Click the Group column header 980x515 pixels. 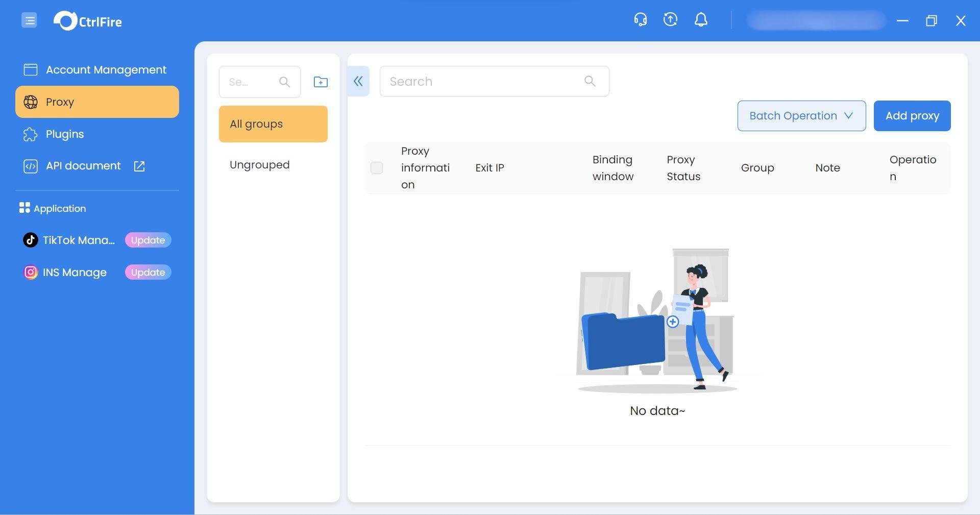tap(757, 168)
